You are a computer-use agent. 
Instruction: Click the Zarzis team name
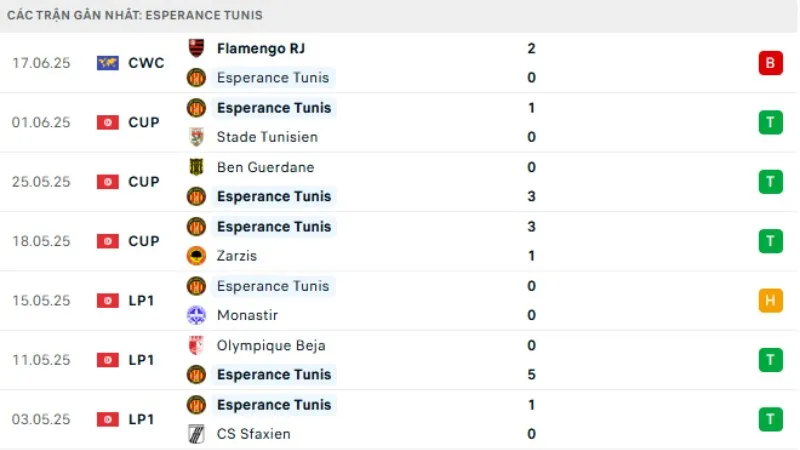[x=238, y=256]
